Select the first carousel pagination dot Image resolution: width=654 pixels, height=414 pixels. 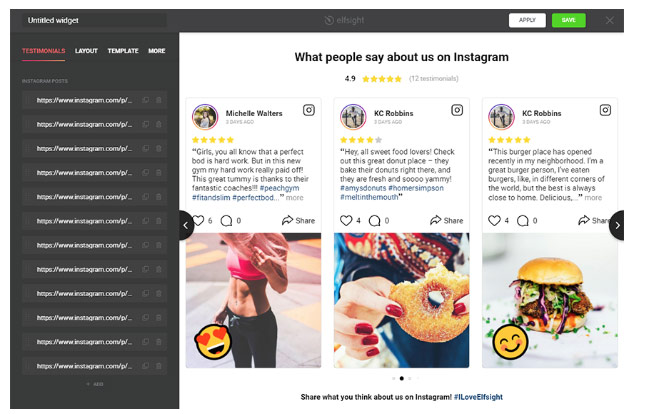[394, 379]
